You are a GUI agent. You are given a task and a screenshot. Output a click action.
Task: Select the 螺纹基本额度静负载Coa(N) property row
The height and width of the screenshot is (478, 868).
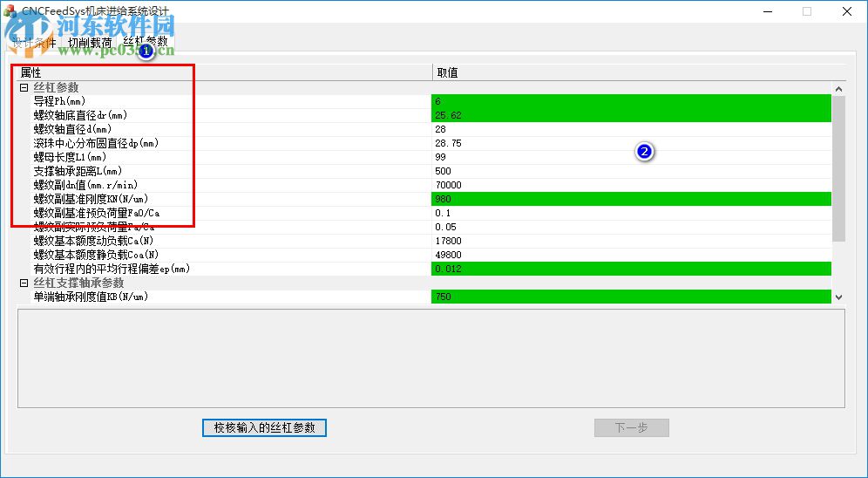[232, 255]
